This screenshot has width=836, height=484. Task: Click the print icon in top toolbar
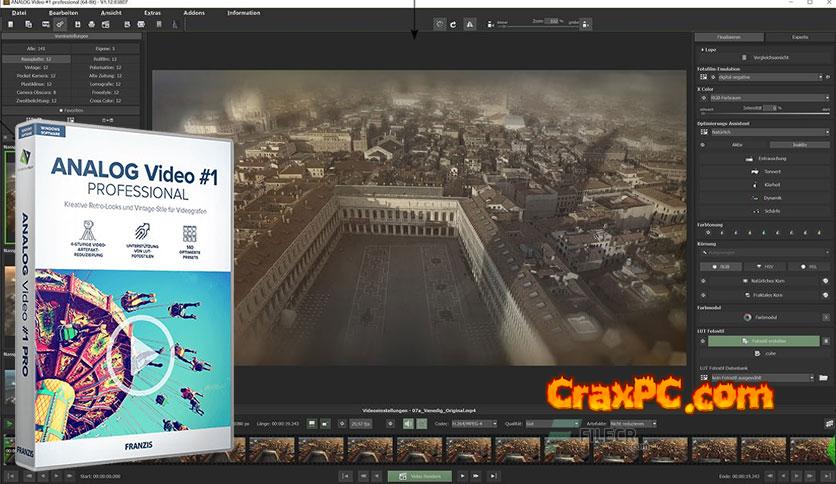93,23
